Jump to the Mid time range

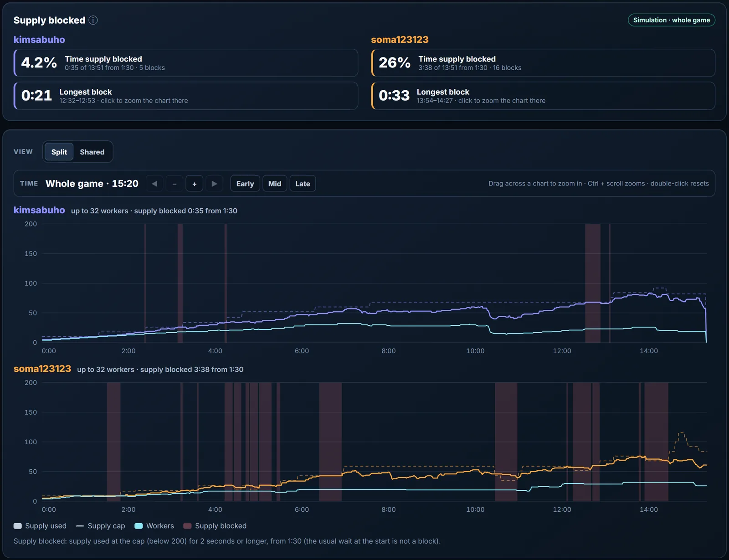tap(275, 184)
